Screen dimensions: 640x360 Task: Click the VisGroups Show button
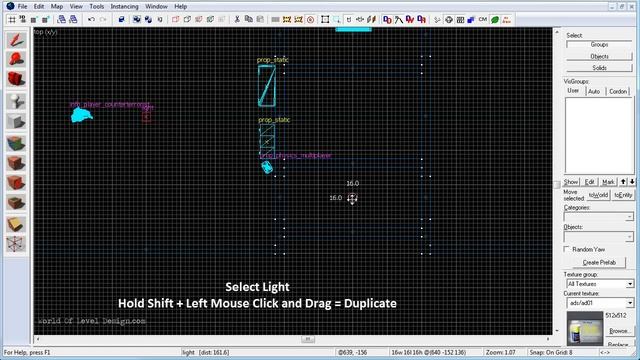point(571,182)
